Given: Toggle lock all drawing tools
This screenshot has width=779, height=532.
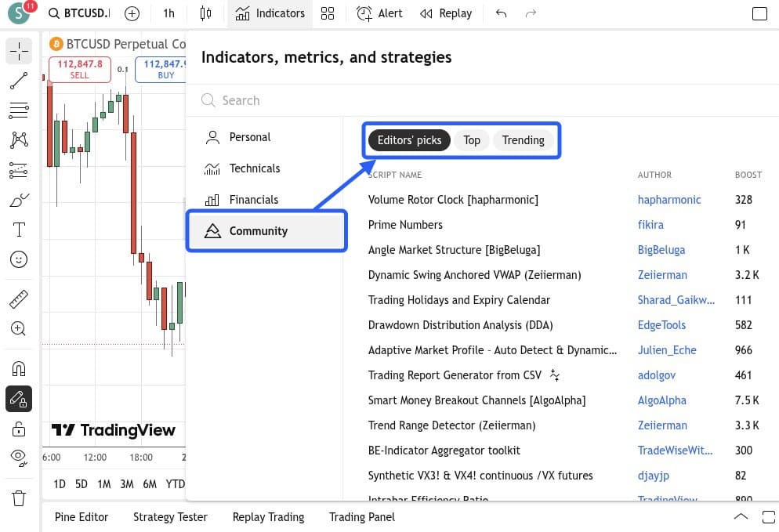Looking at the screenshot, I should (19, 429).
